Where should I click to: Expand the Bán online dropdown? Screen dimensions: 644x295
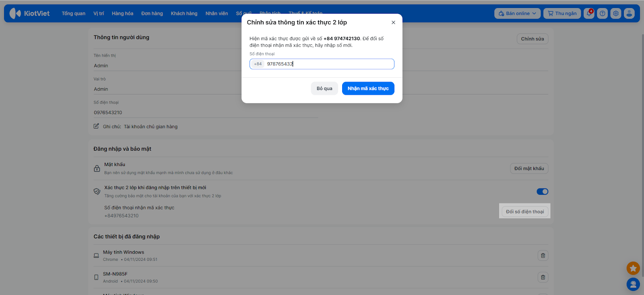coord(517,13)
